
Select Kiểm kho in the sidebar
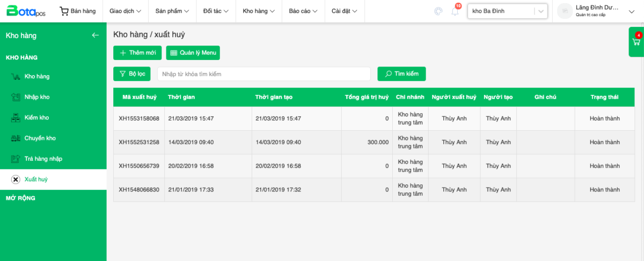tap(36, 117)
